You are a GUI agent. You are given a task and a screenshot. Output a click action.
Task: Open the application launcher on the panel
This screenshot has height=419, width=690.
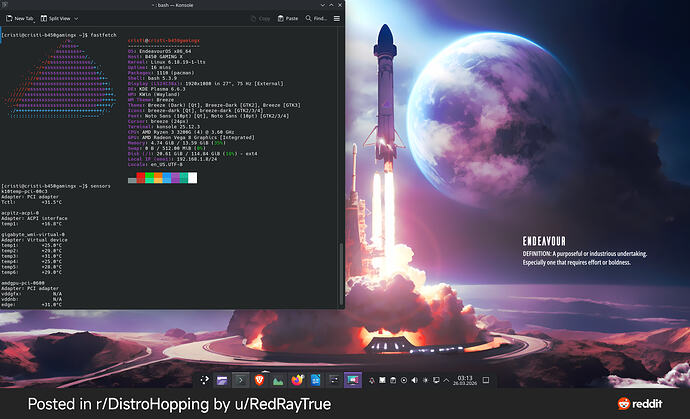point(205,380)
